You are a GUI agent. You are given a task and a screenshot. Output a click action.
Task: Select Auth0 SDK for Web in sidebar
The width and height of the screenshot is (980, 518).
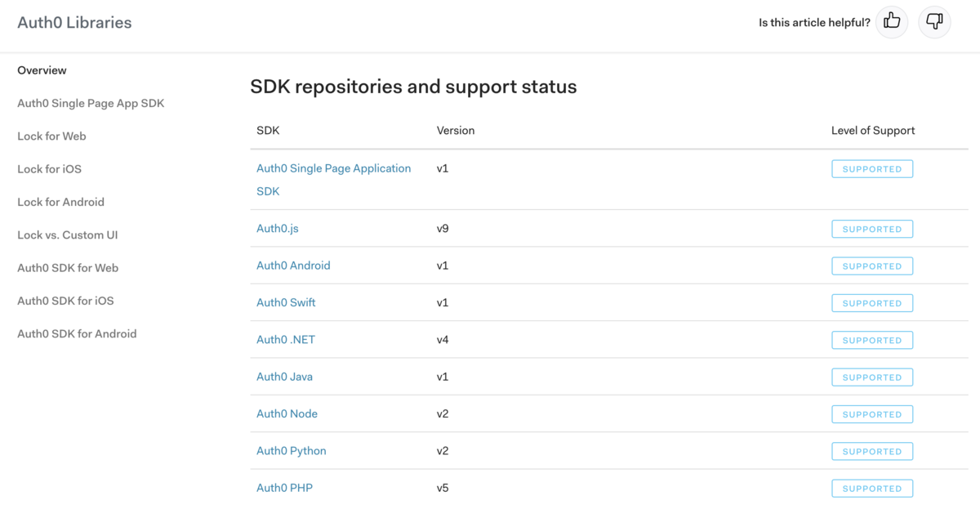(68, 268)
